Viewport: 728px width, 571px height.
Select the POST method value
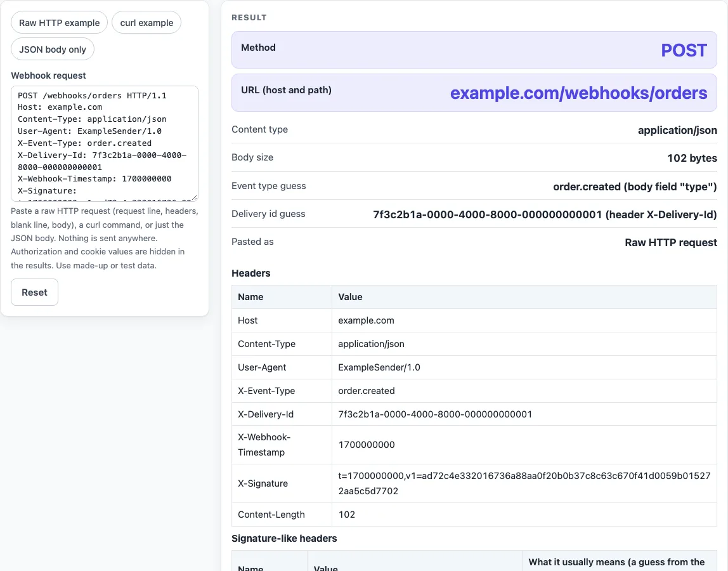coord(684,50)
